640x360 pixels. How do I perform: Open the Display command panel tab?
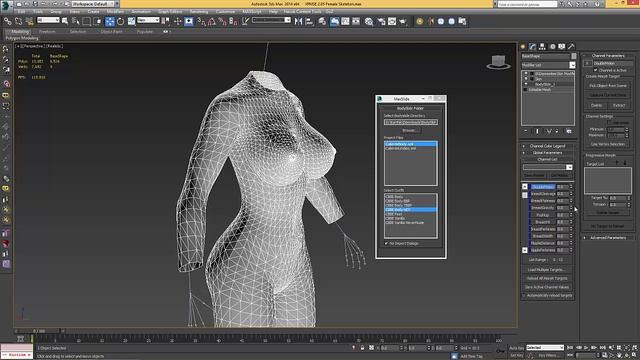(x=562, y=47)
